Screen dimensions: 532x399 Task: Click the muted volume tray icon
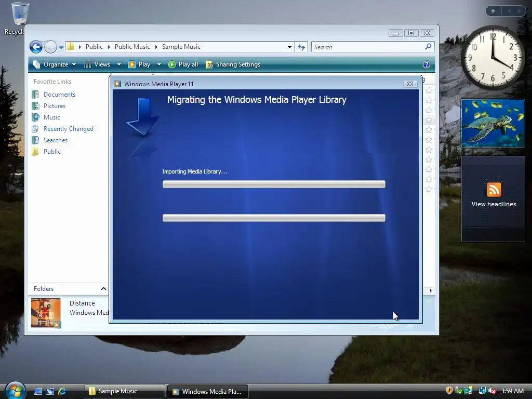[x=493, y=391]
